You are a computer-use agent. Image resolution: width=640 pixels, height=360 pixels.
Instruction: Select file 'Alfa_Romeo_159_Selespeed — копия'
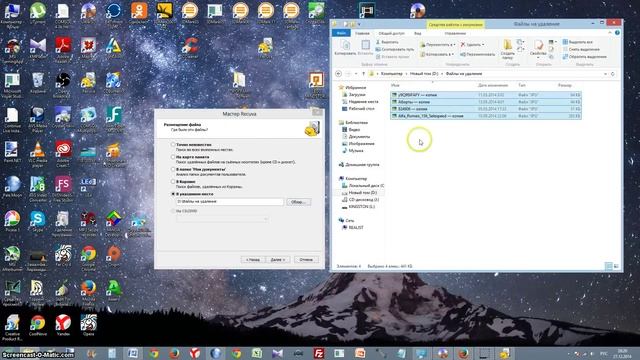pos(486,116)
